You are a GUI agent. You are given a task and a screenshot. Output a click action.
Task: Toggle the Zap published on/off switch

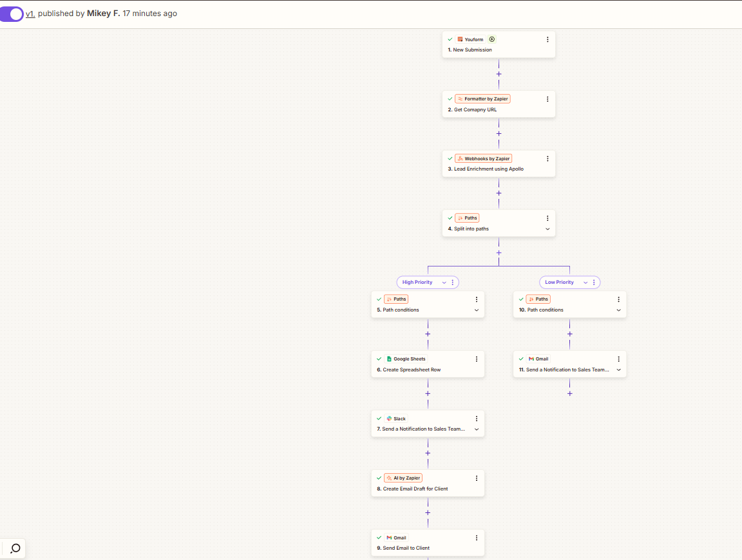(12, 14)
